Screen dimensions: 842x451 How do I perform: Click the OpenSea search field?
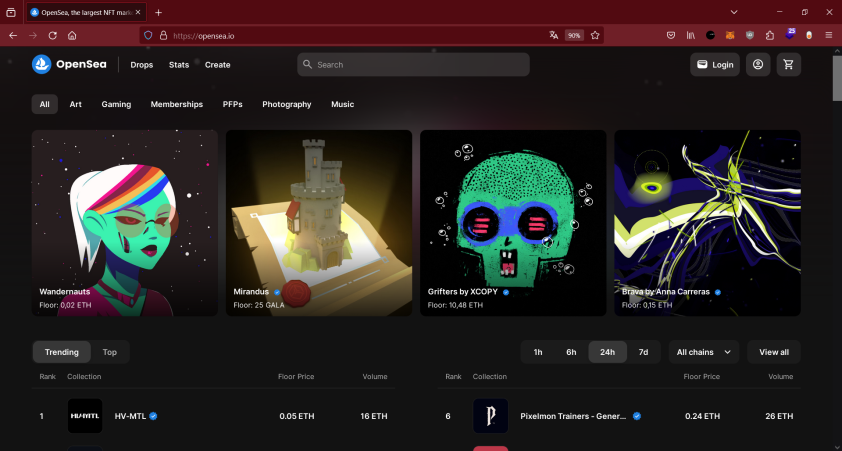point(413,64)
